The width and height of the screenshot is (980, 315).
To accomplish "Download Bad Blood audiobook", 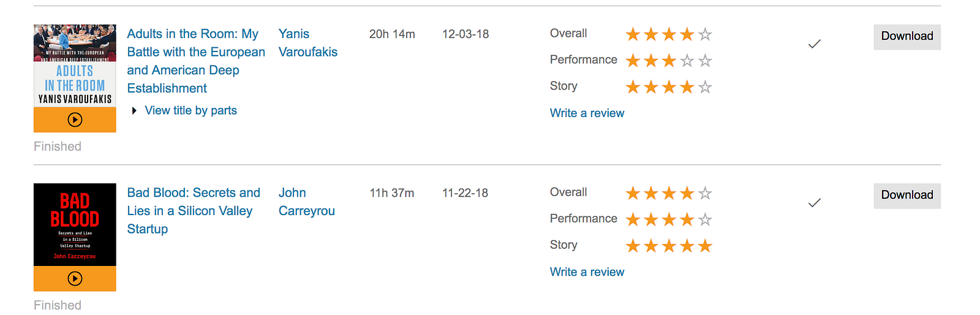I will (x=907, y=195).
